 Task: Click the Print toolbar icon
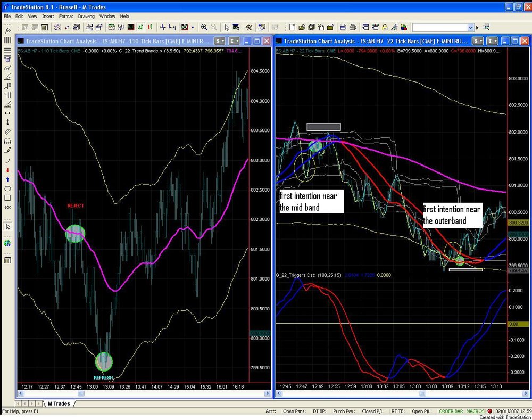(x=353, y=27)
